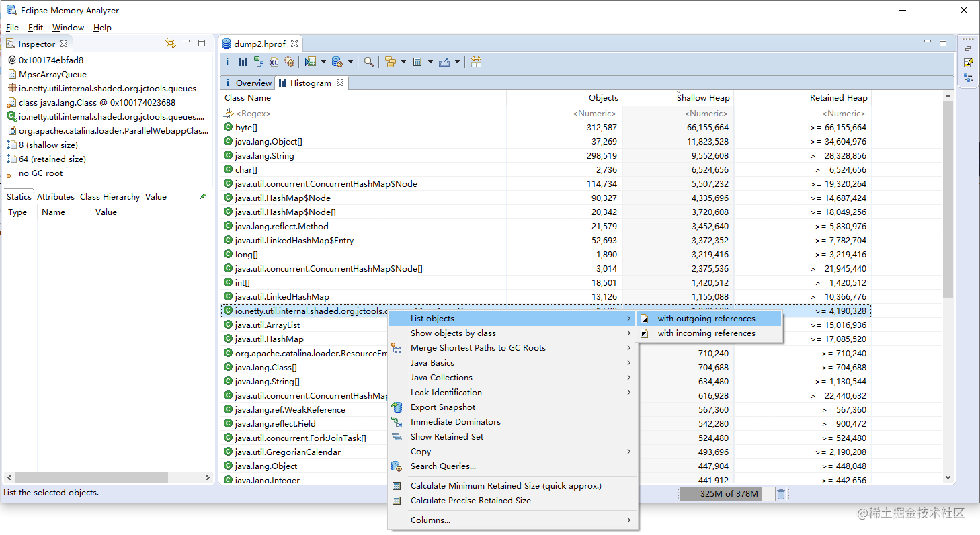Select 'Show Retained Set' menu item
Image resolution: width=980 pixels, height=535 pixels.
pyautogui.click(x=513, y=437)
